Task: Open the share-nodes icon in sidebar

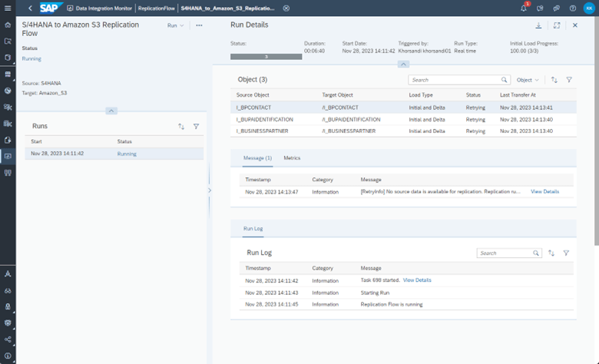Action: coord(8,339)
